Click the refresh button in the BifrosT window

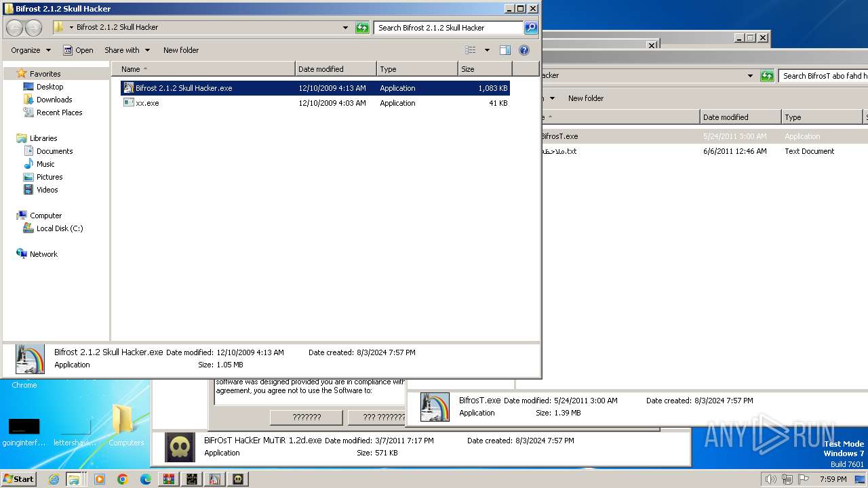pyautogui.click(x=767, y=76)
